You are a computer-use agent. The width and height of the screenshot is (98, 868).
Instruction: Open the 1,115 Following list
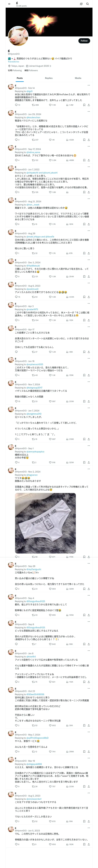pyautogui.click(x=15, y=70)
